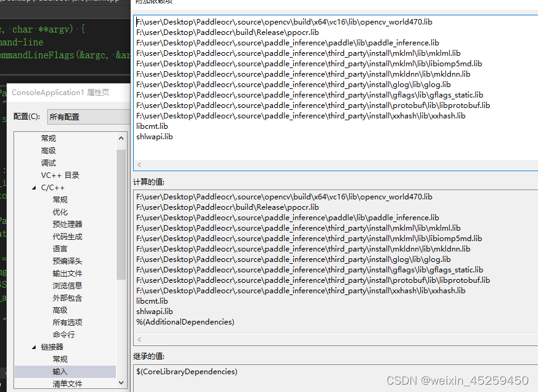Click the property tree vertical scrollbar thumb
Image resolution: width=538 pixels, height=392 pixels.
pos(121,215)
